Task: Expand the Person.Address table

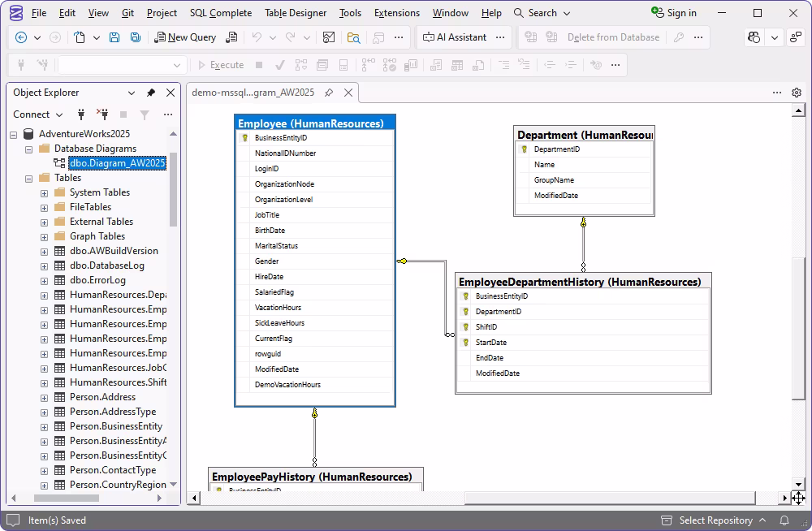Action: (44, 398)
